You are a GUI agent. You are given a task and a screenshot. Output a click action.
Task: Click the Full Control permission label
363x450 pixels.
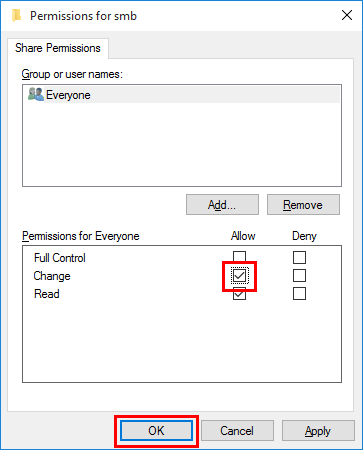click(x=60, y=258)
